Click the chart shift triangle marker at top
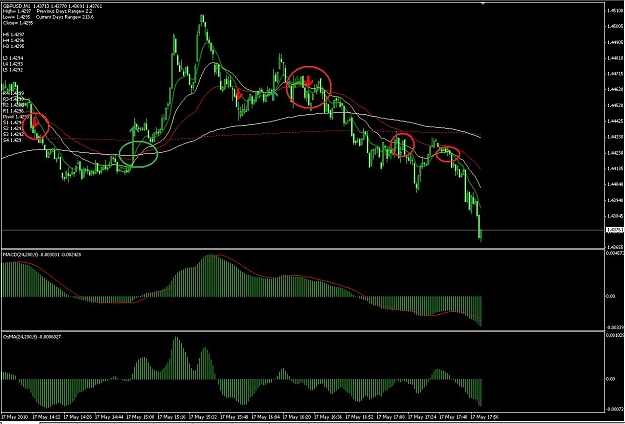Image resolution: width=625 pixels, height=424 pixels. [483, 4]
